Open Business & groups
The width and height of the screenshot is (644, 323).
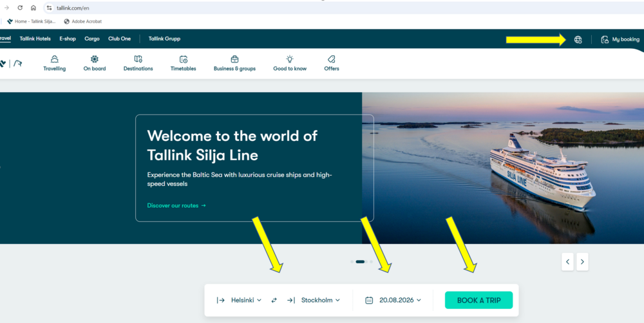click(x=234, y=64)
